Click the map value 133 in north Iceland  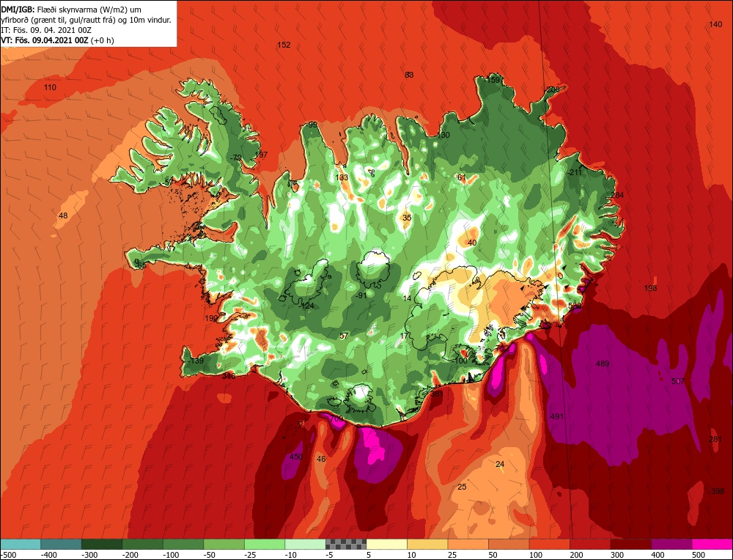coord(342,177)
